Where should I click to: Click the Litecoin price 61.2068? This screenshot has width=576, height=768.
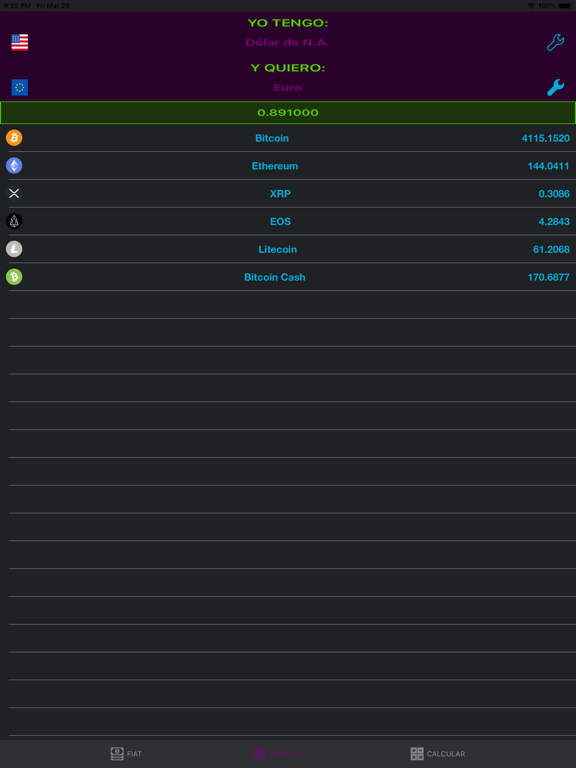[551, 249]
